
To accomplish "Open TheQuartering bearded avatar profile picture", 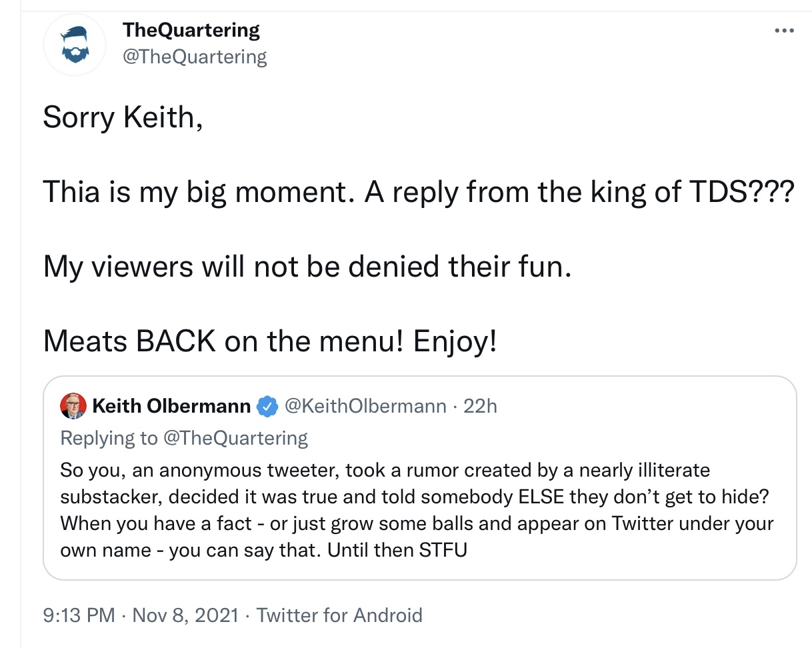I will (x=73, y=45).
